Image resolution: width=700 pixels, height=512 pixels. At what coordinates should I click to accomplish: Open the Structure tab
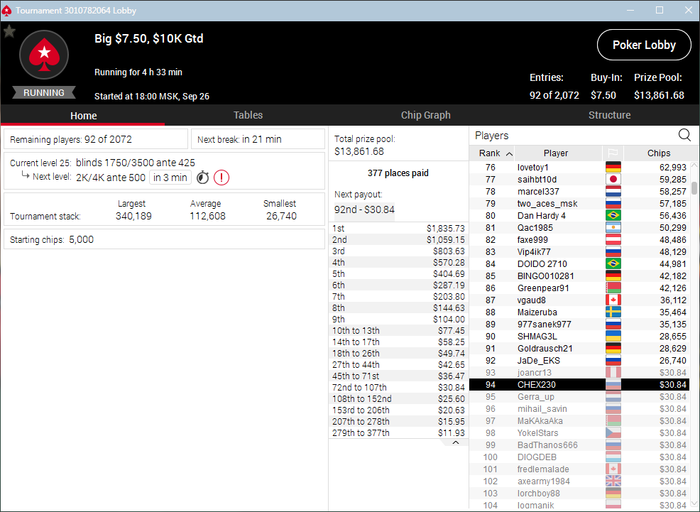pos(609,115)
